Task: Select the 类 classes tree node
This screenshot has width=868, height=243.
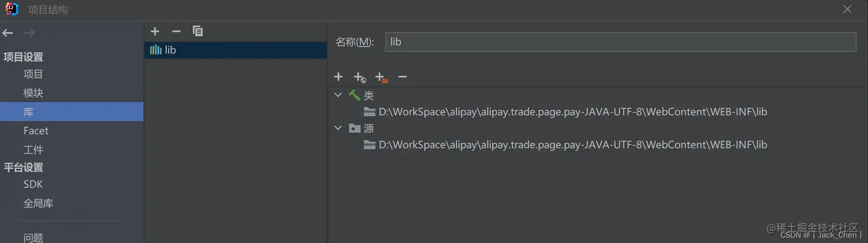Action: (x=369, y=95)
